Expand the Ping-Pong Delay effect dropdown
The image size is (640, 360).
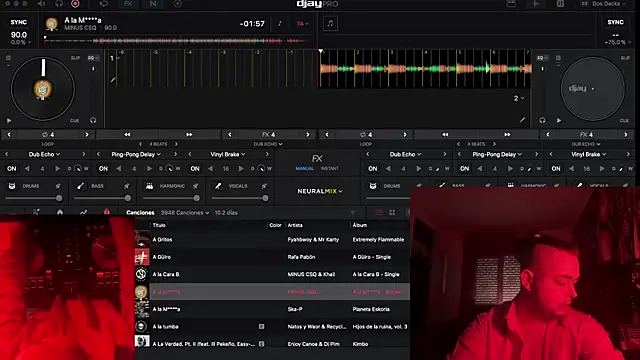click(136, 154)
